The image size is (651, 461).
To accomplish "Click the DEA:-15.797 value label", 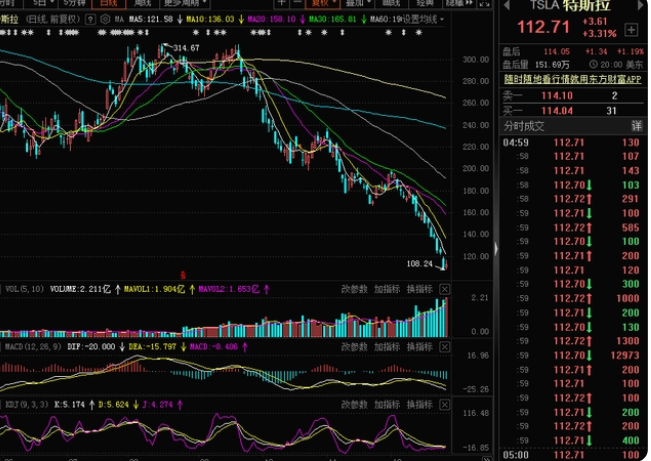I will [152, 347].
